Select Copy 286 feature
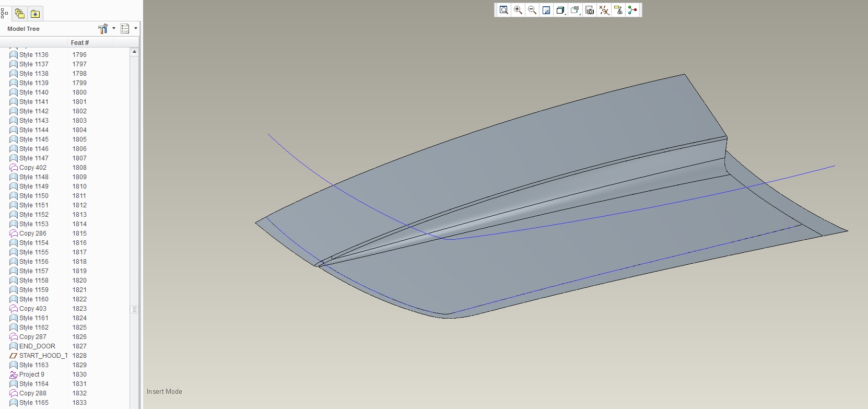This screenshot has height=409, width=868. (33, 233)
